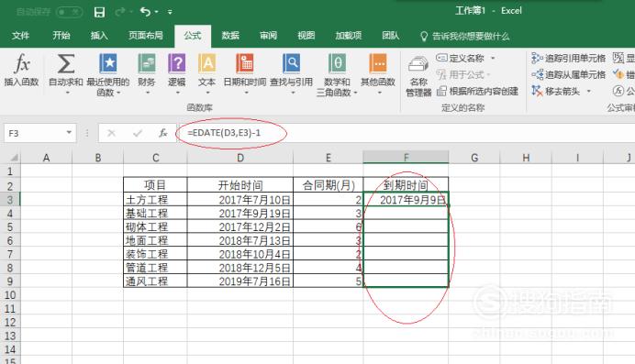The height and width of the screenshot is (364, 635).
Task: Select cell with 通风工程
Action: [155, 281]
